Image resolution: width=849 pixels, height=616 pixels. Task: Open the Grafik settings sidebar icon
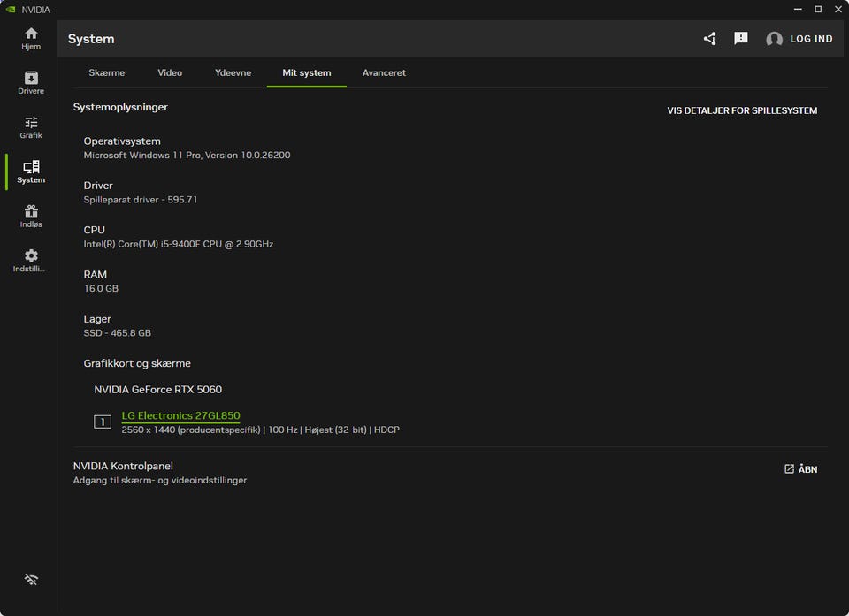click(31, 127)
